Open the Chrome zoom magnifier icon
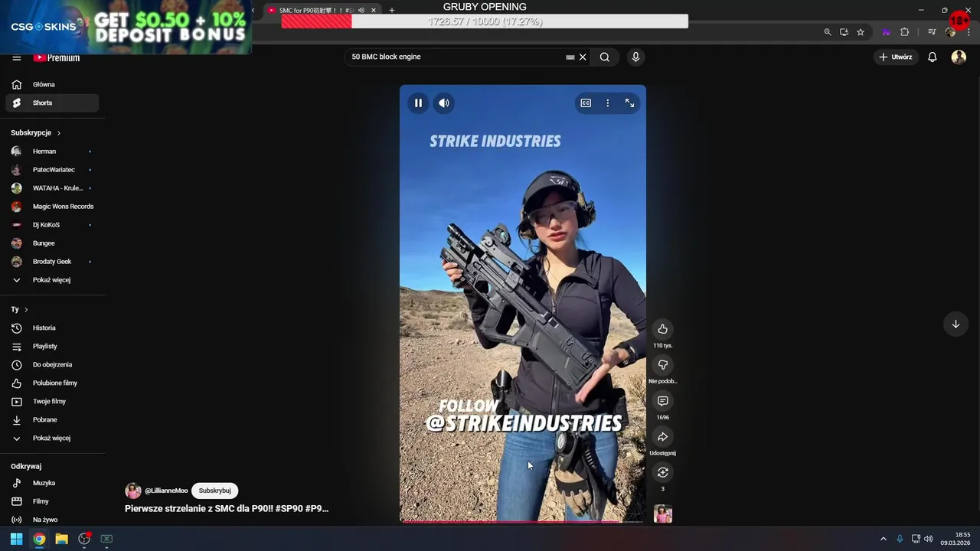Screen dimensions: 980x551 [828, 32]
